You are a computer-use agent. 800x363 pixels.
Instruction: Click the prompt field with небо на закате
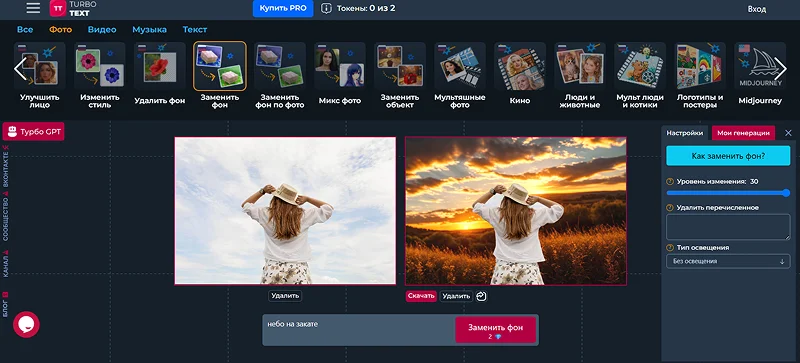coord(359,330)
